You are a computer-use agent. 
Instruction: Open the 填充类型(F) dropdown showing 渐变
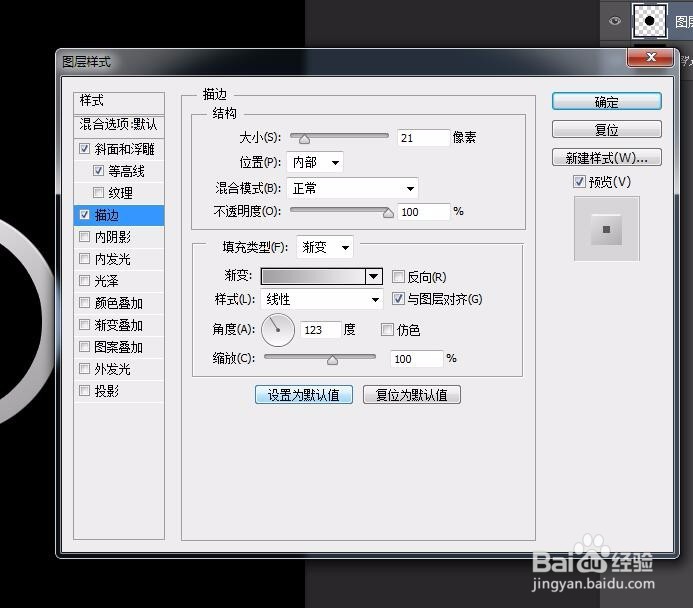pyautogui.click(x=324, y=247)
